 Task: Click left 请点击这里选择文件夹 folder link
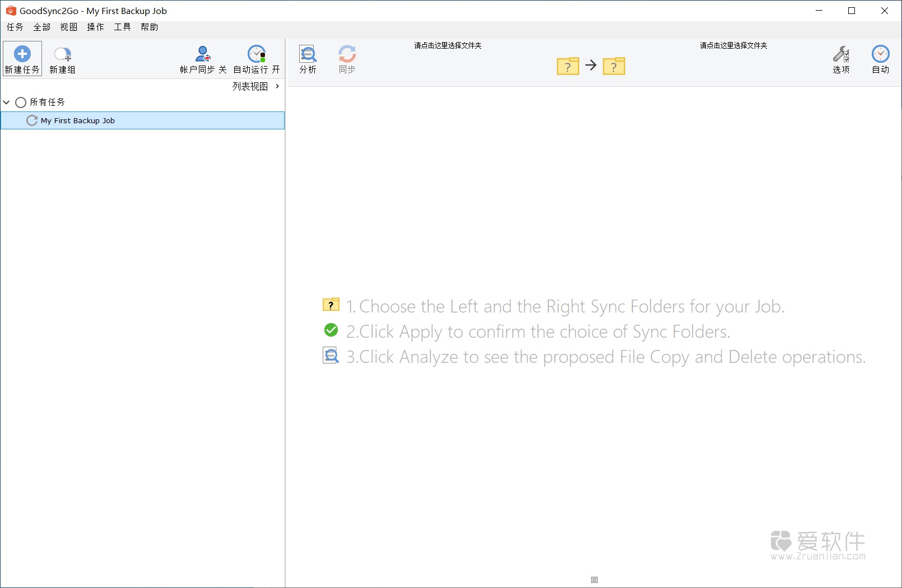448,46
